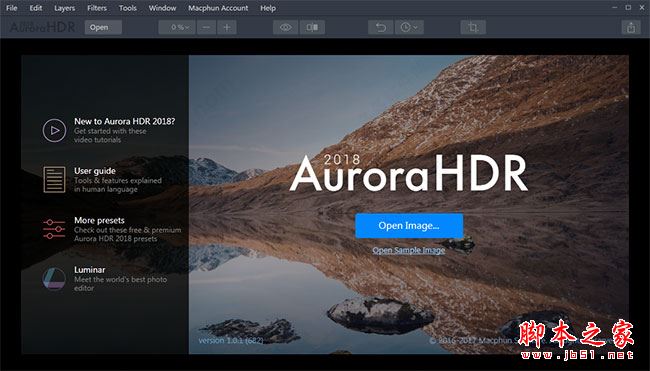This screenshot has height=371, width=650.
Task: Click the zoom out minus button
Action: [x=206, y=27]
